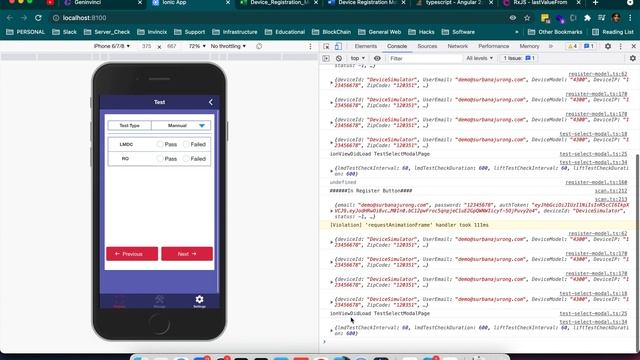The width and height of the screenshot is (640, 360).
Task: Select Failed for RO
Action: point(186,158)
